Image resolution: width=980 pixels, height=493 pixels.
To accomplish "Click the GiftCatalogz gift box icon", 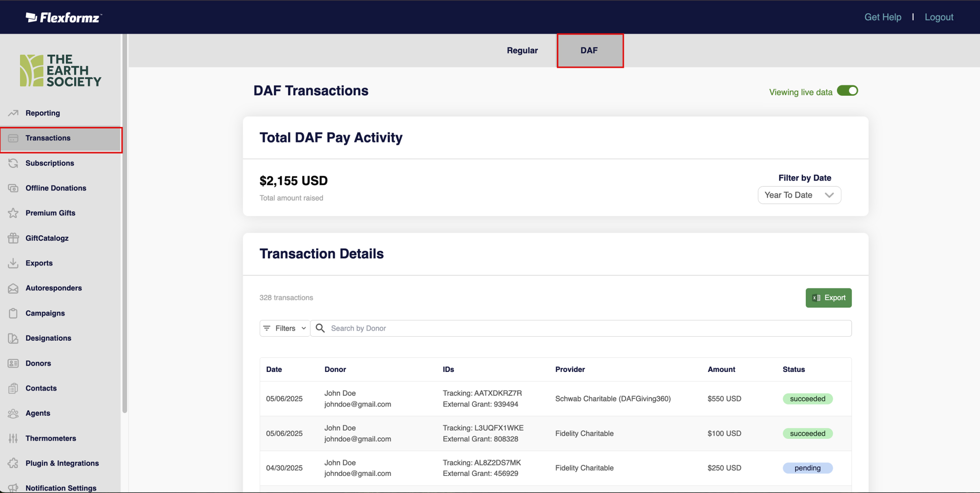I will pos(13,238).
